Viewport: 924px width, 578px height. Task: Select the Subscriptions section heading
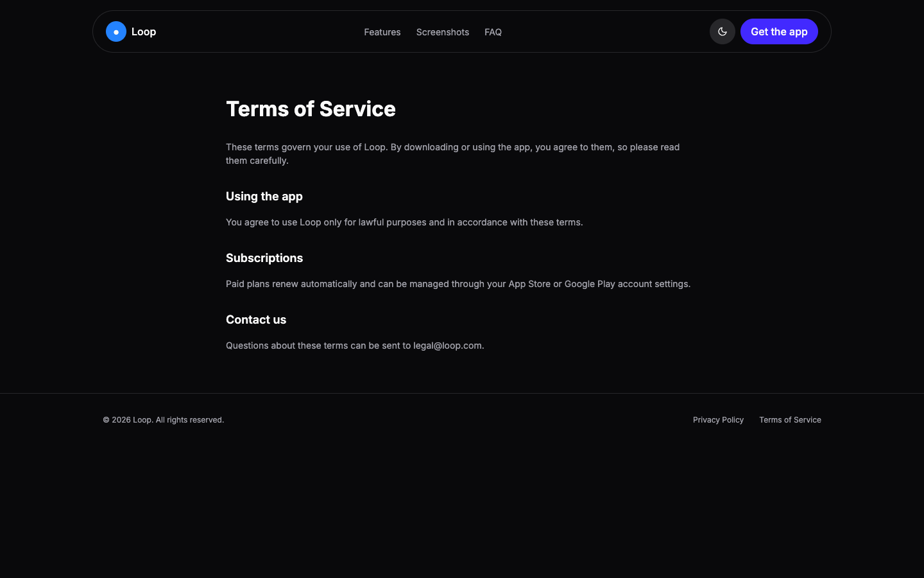click(264, 258)
